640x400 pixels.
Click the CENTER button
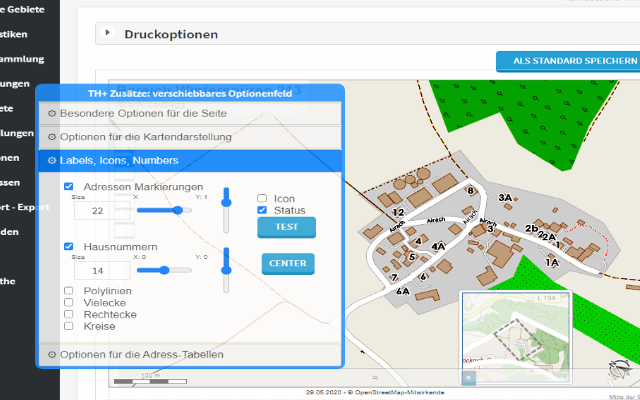[x=288, y=264]
